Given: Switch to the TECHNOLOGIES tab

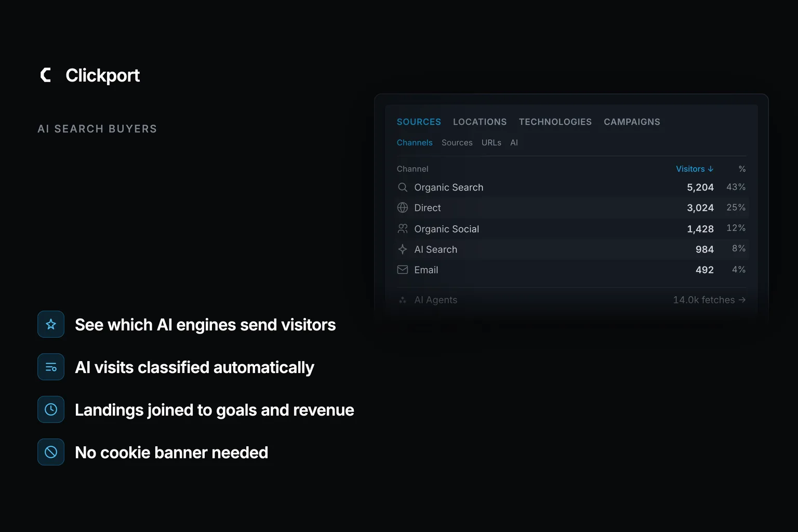Looking at the screenshot, I should (x=555, y=122).
